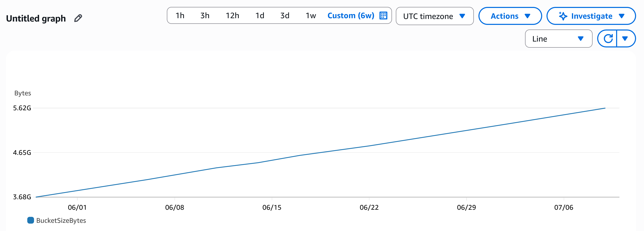The width and height of the screenshot is (644, 231).
Task: Click the BucketSizeBytes legend color swatch
Action: 31,220
